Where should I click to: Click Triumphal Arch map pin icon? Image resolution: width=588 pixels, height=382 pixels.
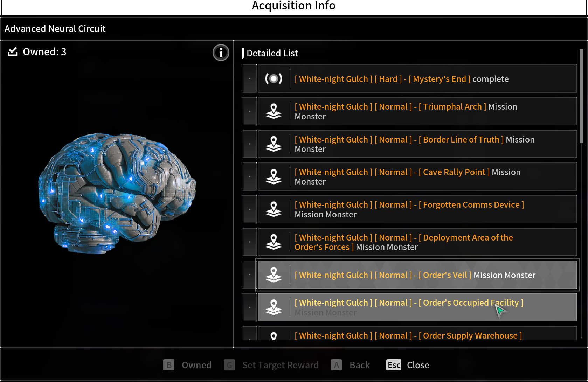click(274, 111)
